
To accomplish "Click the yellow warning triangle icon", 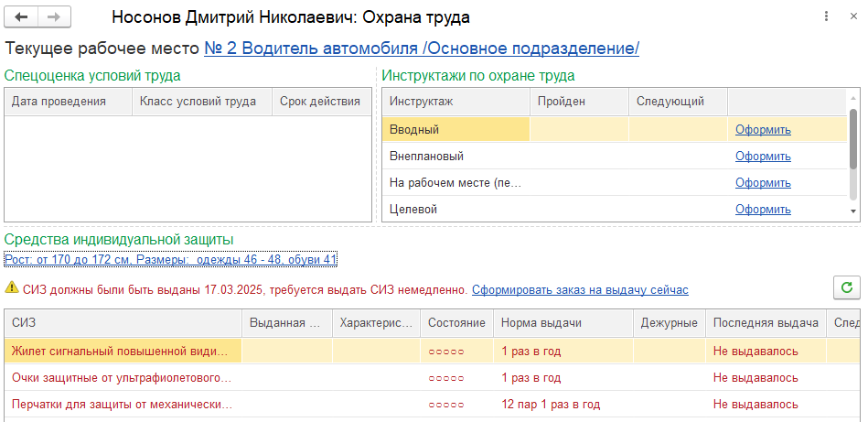I will pyautogui.click(x=11, y=288).
